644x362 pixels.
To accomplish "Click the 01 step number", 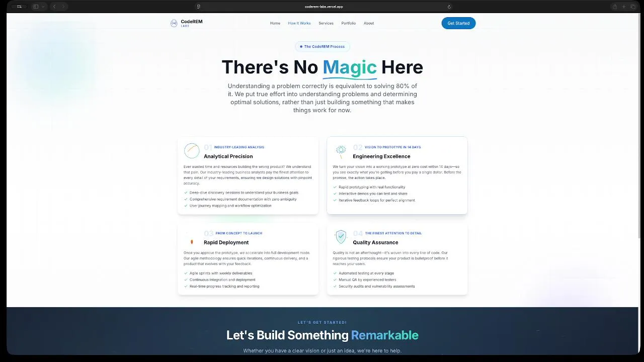I will (x=208, y=147).
